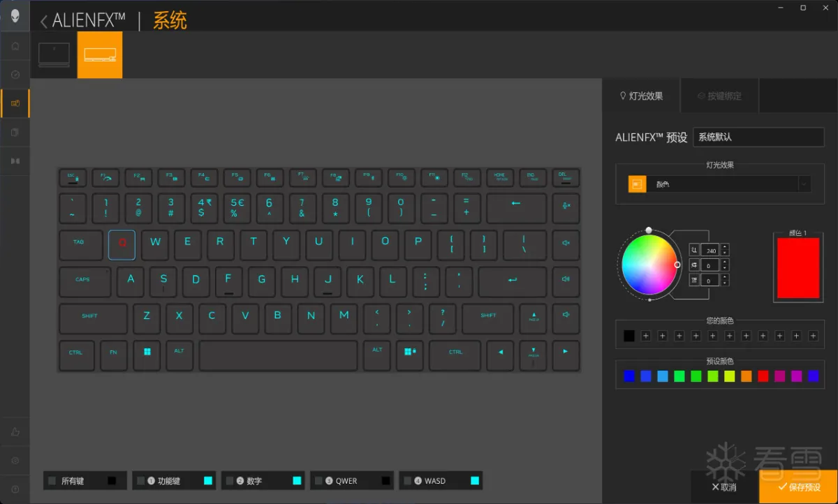Open the gauge performance sidebar icon
This screenshot has height=504, width=838.
tap(15, 75)
